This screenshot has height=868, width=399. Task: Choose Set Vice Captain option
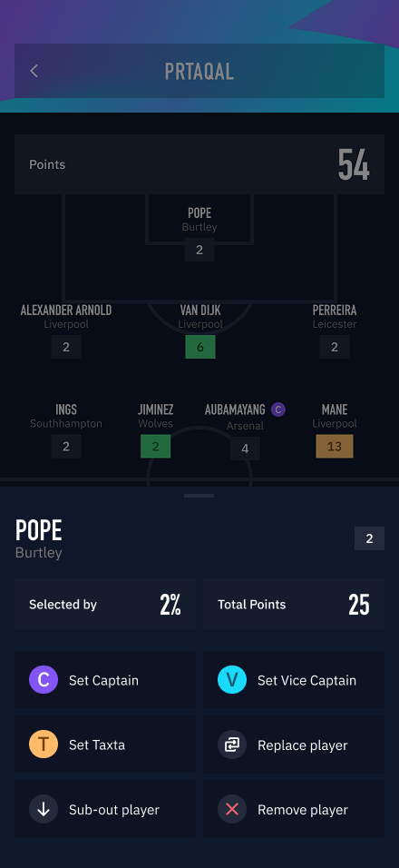tap(294, 680)
